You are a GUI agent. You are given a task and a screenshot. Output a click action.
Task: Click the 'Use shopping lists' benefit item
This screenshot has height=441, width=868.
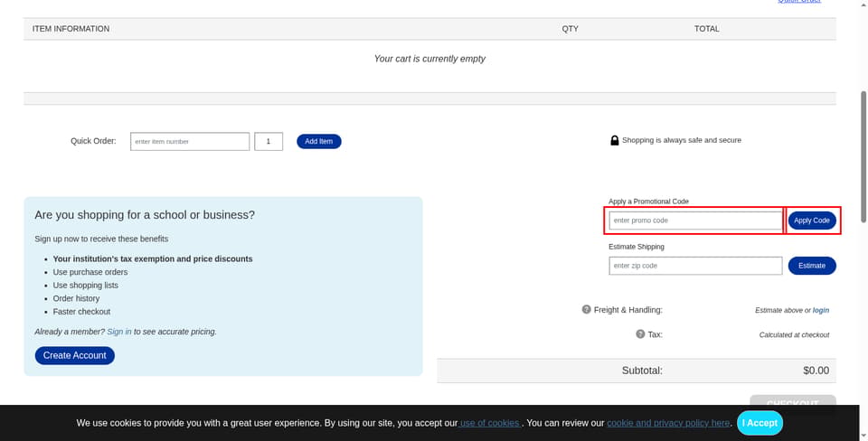click(x=85, y=286)
